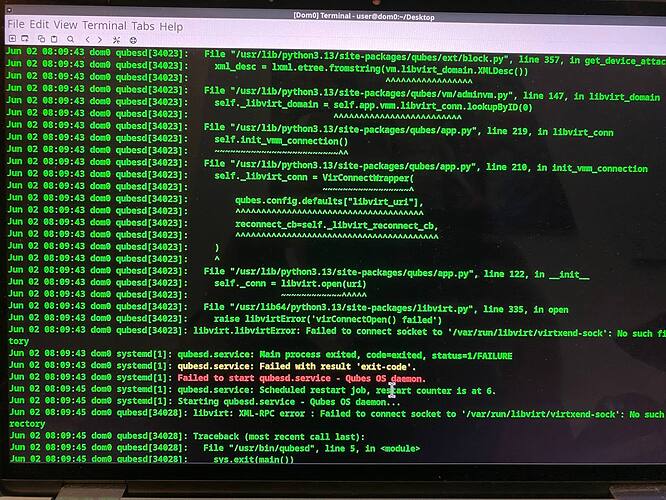
Task: Click the Copy toolbar icon
Action: [x=41, y=39]
